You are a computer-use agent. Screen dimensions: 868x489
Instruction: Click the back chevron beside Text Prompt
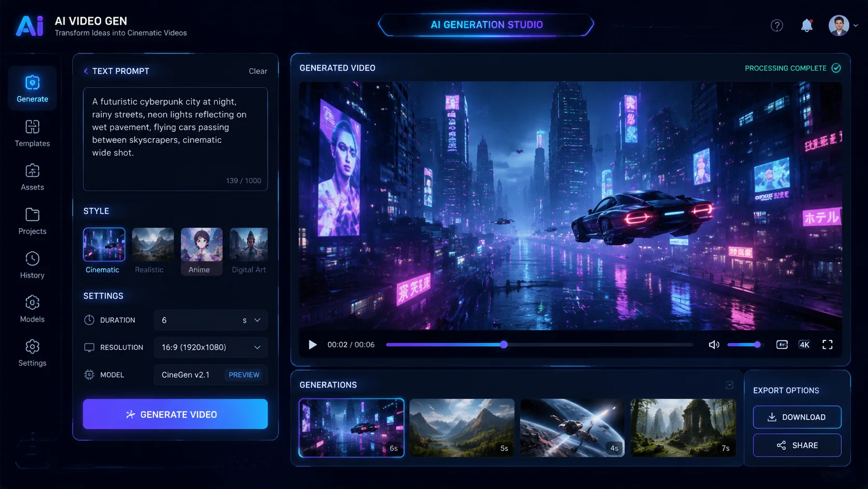point(86,71)
